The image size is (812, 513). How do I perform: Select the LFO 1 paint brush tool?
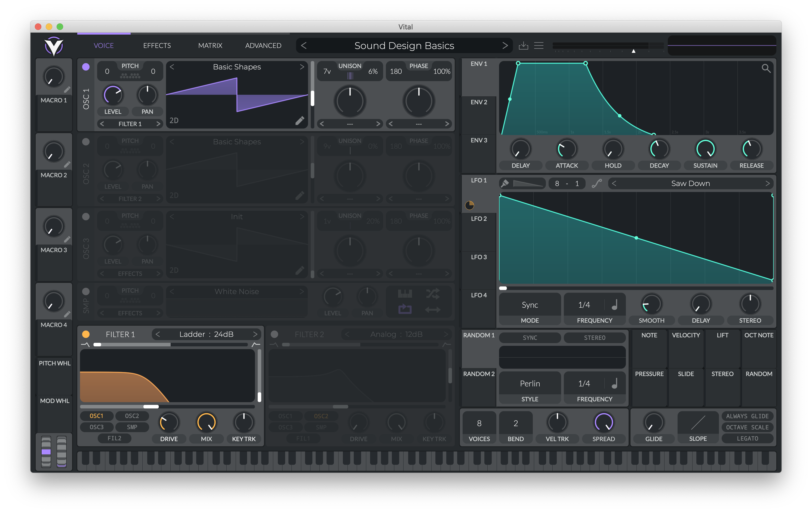[505, 183]
